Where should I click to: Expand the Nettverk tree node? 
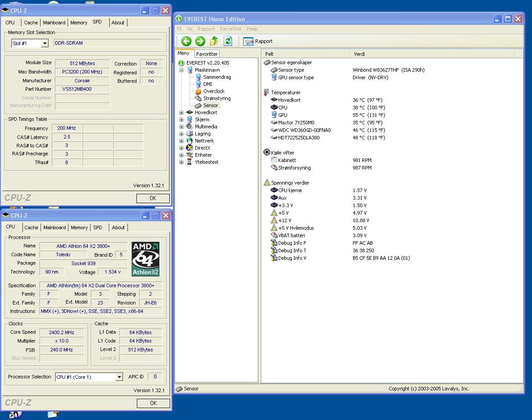click(181, 141)
